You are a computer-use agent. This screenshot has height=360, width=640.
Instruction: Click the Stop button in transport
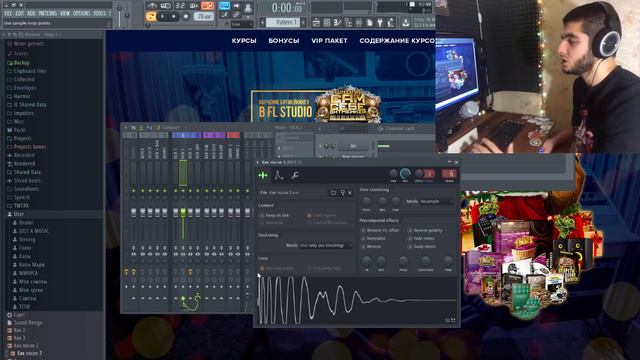pos(174,17)
